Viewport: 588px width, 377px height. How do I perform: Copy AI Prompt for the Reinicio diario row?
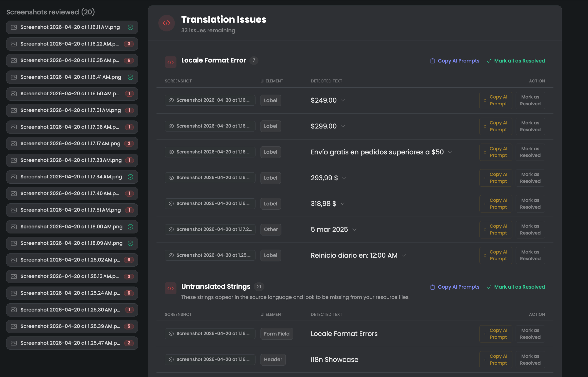coord(496,255)
